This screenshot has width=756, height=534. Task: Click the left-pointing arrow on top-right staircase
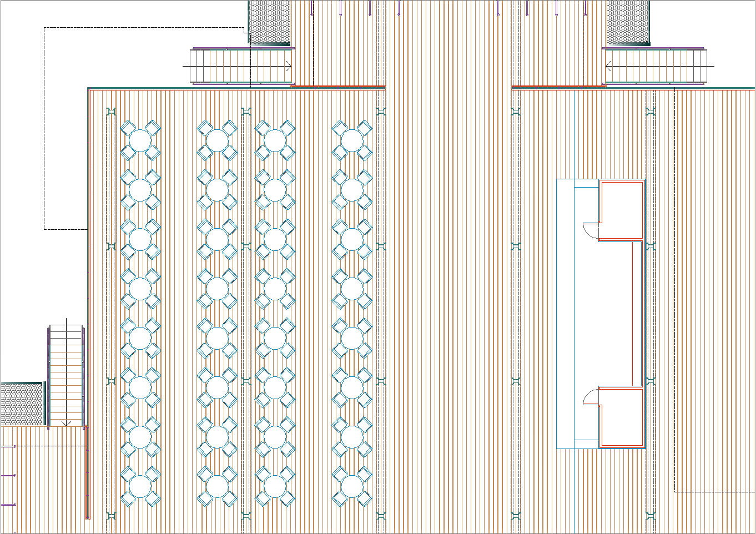[609, 66]
